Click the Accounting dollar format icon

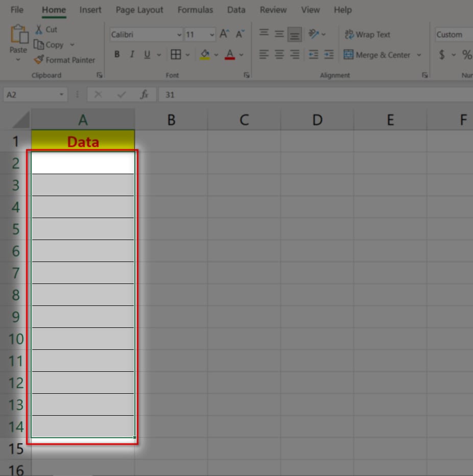[x=442, y=55]
